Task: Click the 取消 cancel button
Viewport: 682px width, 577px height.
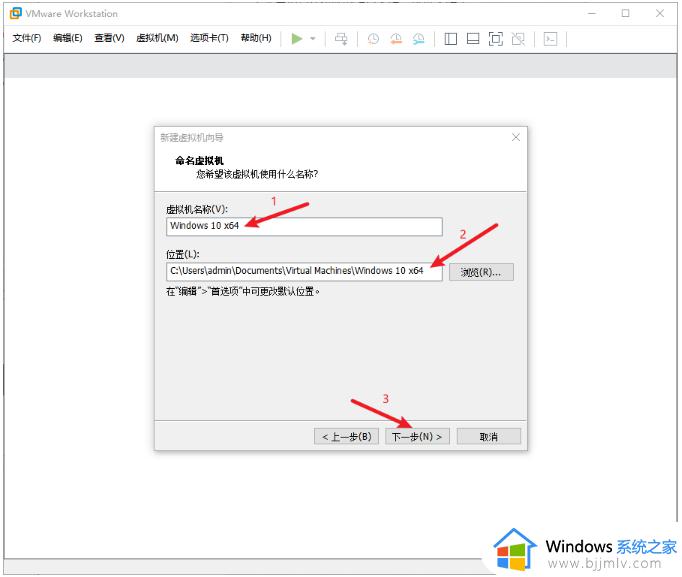Action: pos(488,437)
